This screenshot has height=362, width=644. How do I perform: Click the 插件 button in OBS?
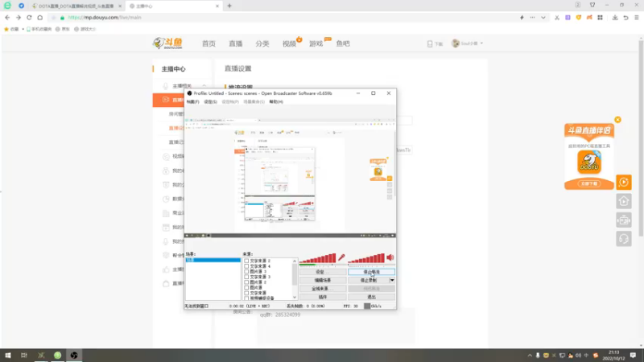pos(323,297)
